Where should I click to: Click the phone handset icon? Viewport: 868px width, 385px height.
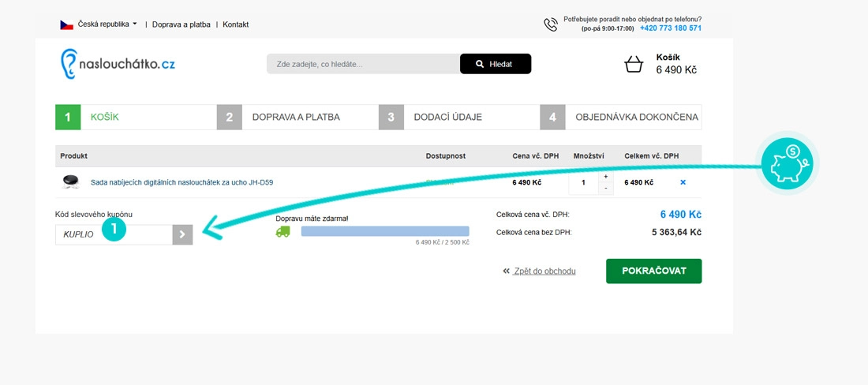coord(551,24)
